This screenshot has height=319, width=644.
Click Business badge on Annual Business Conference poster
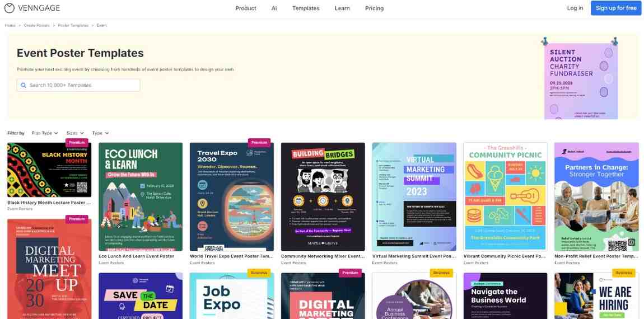pyautogui.click(x=441, y=273)
